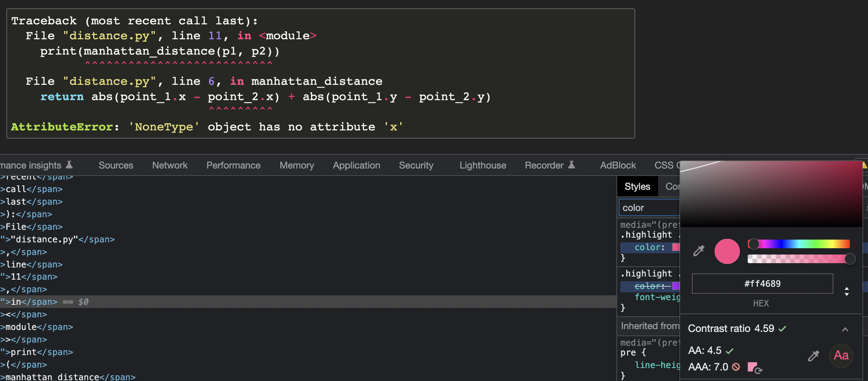Select the Styles pane tab
This screenshot has width=868, height=381.
click(x=637, y=187)
